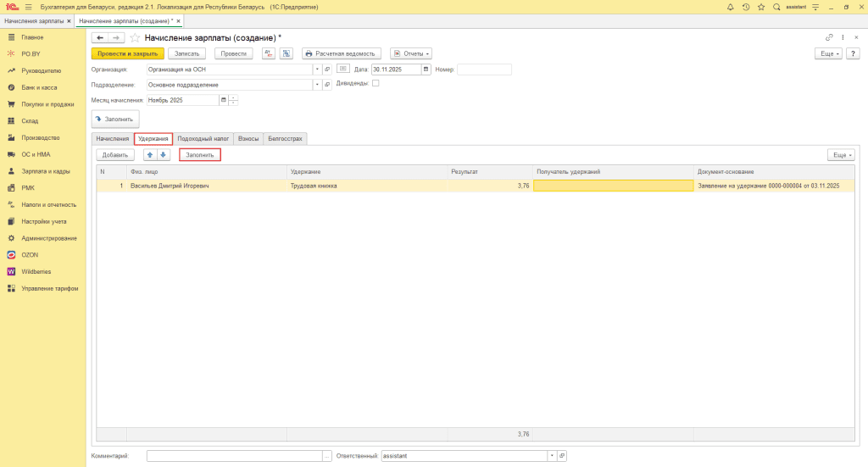Add the document to favorites star
This screenshot has height=467, width=868.
coord(135,38)
